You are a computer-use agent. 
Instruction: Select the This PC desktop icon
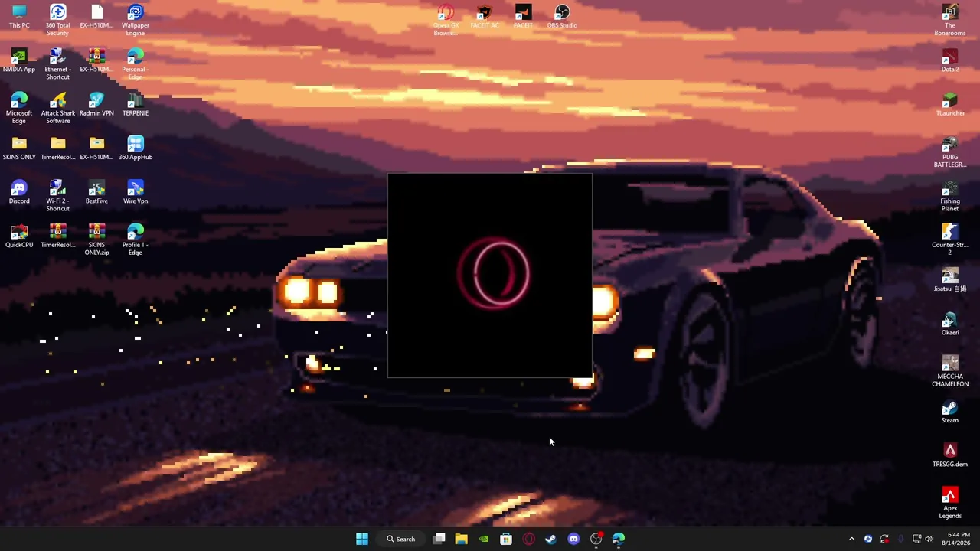pyautogui.click(x=19, y=17)
